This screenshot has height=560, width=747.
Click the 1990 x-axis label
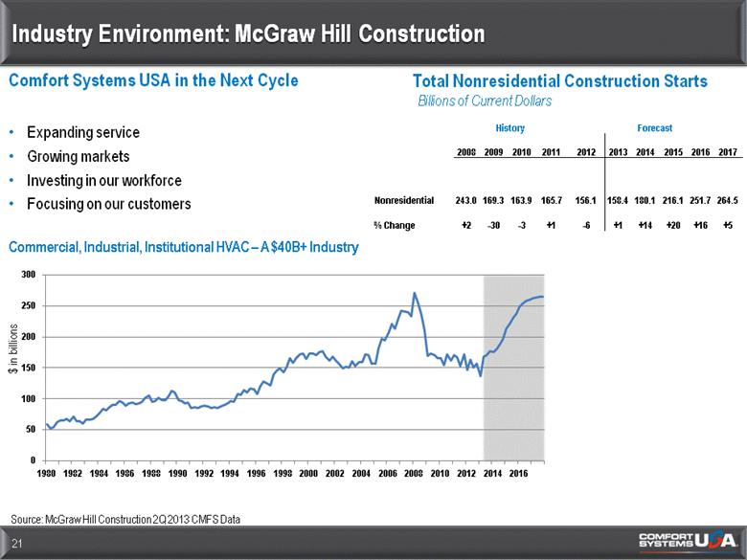(177, 473)
